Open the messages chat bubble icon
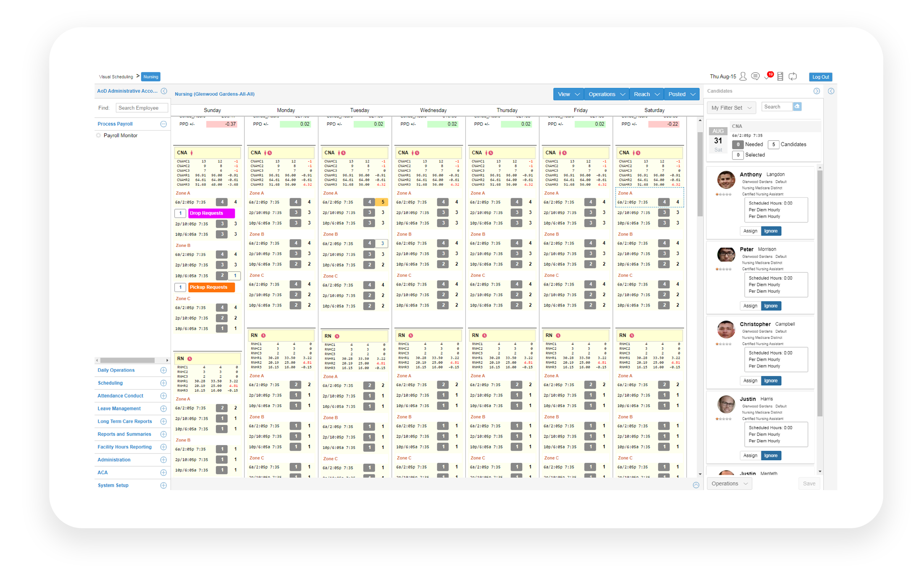The width and height of the screenshot is (924, 572). (x=755, y=76)
